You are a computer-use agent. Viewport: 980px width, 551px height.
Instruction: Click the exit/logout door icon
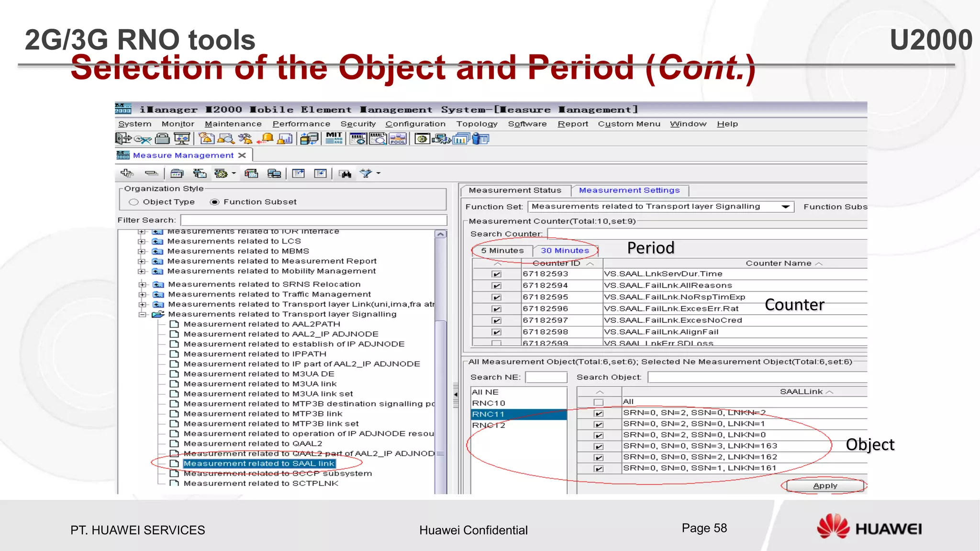click(123, 139)
